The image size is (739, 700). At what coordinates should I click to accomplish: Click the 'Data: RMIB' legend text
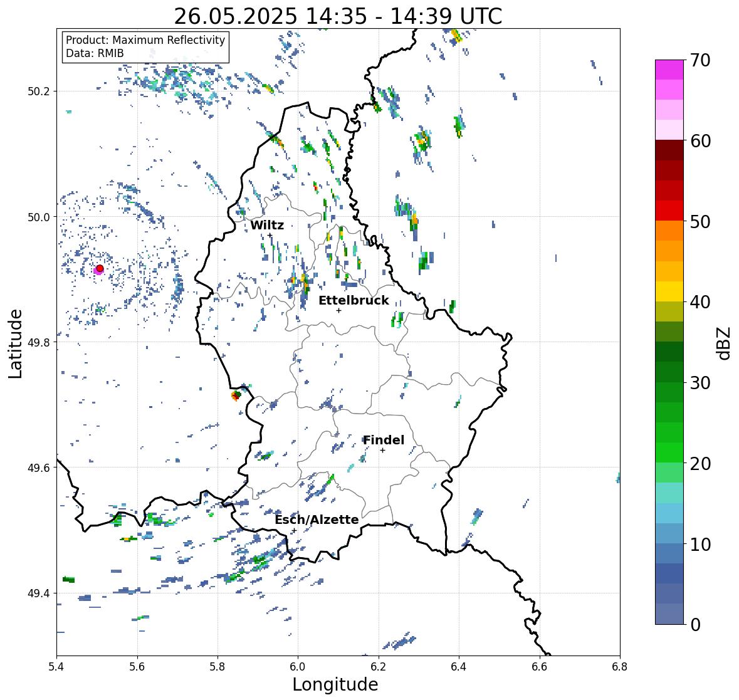coord(95,53)
